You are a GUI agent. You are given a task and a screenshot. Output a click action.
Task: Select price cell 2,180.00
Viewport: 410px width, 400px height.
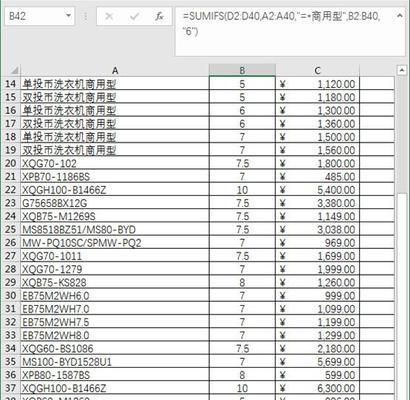[318, 348]
